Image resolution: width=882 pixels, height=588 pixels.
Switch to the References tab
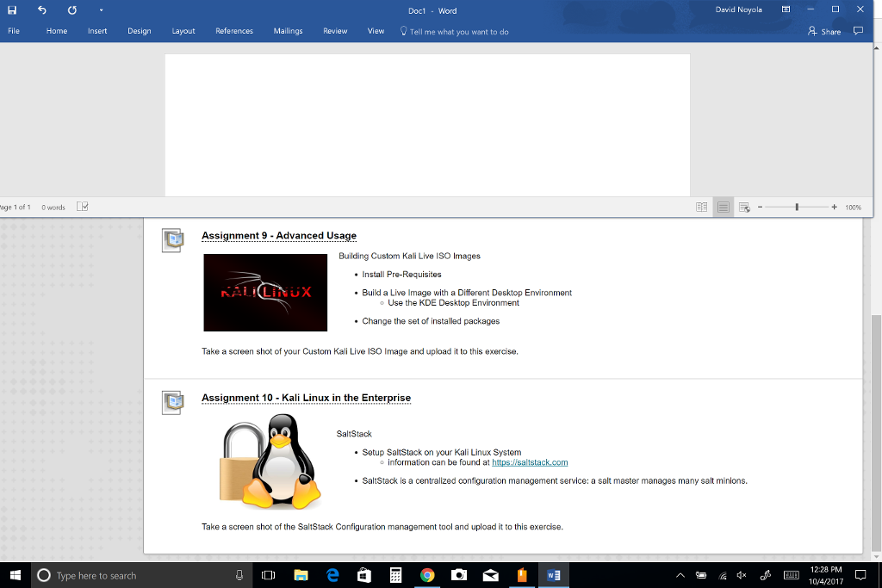pos(234,31)
